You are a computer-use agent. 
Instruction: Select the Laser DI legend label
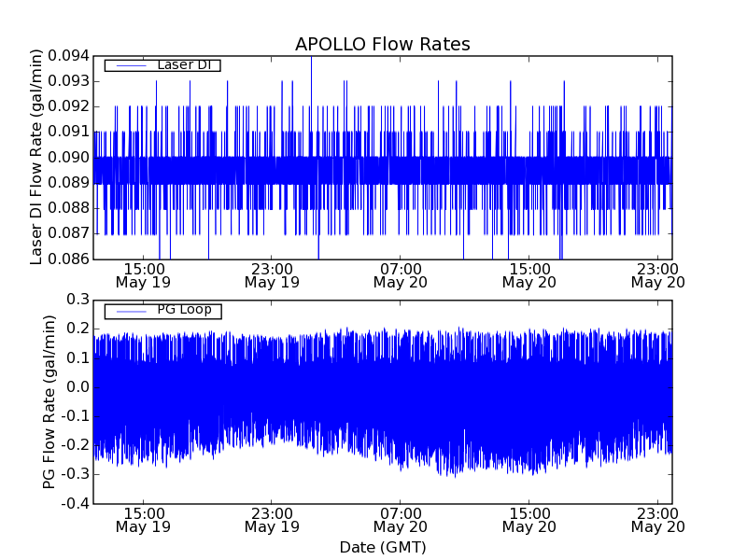[x=182, y=64]
